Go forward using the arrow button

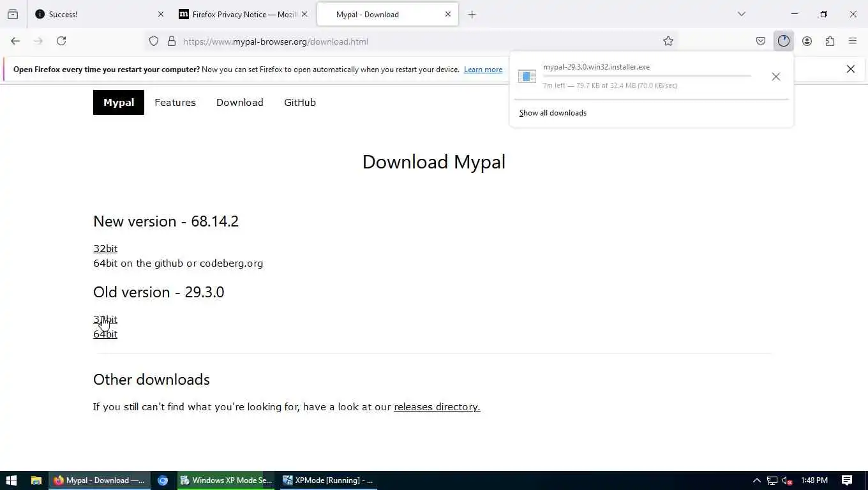38,41
